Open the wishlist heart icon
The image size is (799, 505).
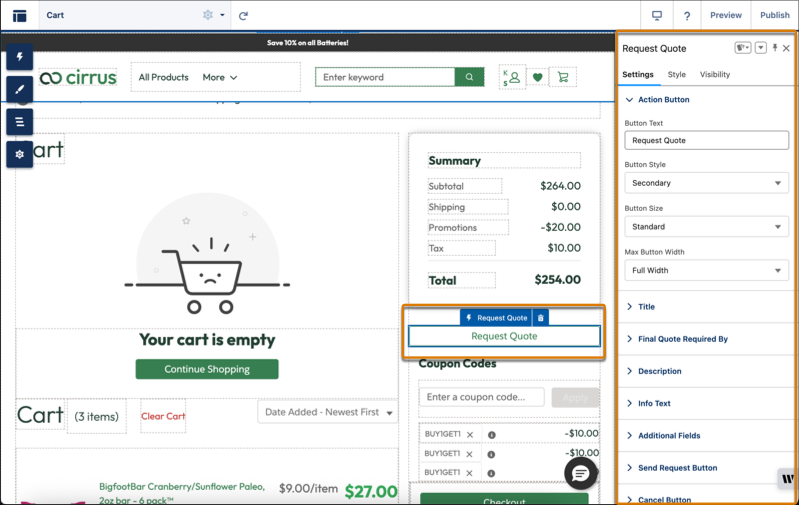[x=538, y=77]
